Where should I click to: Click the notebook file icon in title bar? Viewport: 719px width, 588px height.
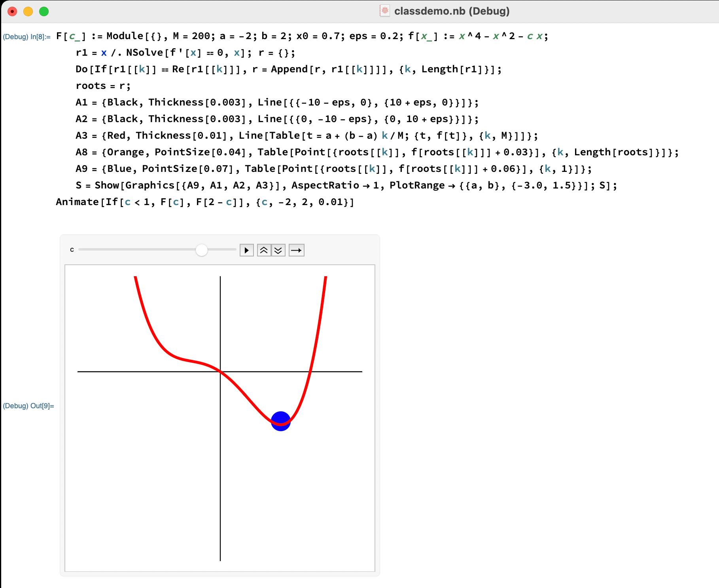coord(384,11)
